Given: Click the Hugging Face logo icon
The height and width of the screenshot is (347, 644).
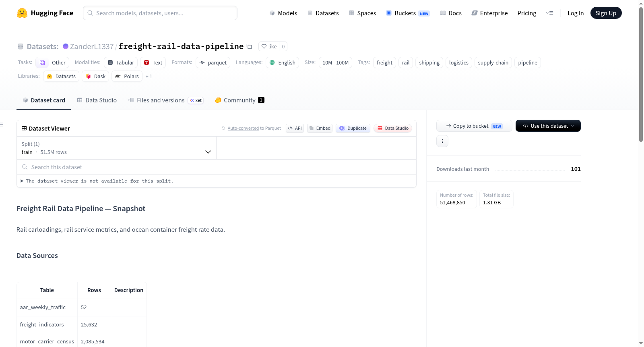Looking at the screenshot, I should coord(22,13).
